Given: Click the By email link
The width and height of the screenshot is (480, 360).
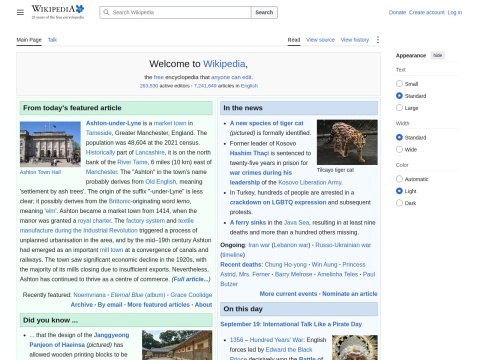Looking at the screenshot, I should point(110,305).
